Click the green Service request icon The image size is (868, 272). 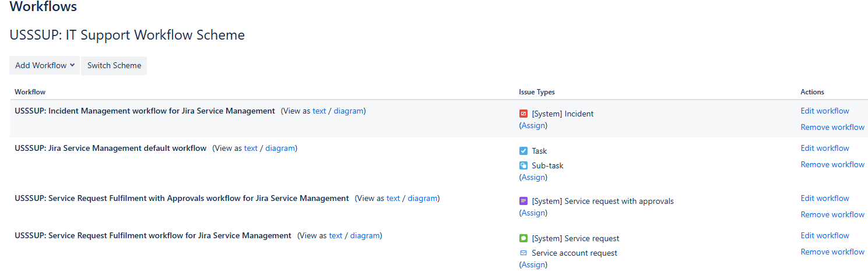[x=523, y=238]
